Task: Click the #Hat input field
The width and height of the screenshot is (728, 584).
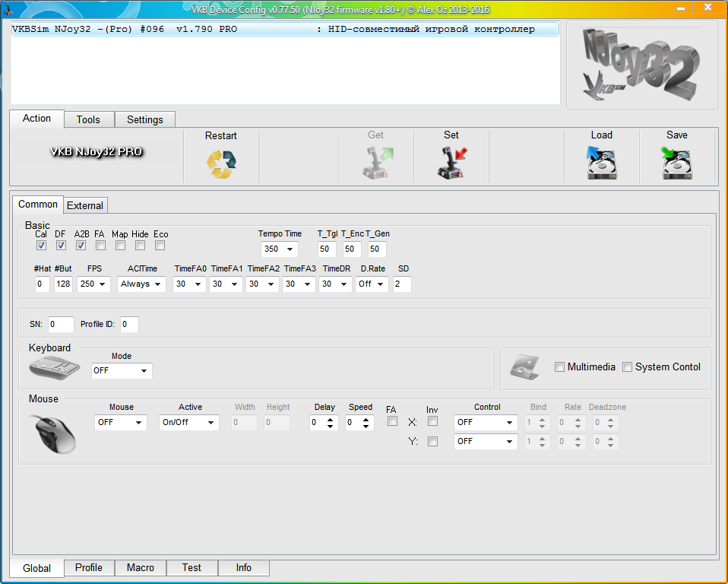Action: pos(43,284)
